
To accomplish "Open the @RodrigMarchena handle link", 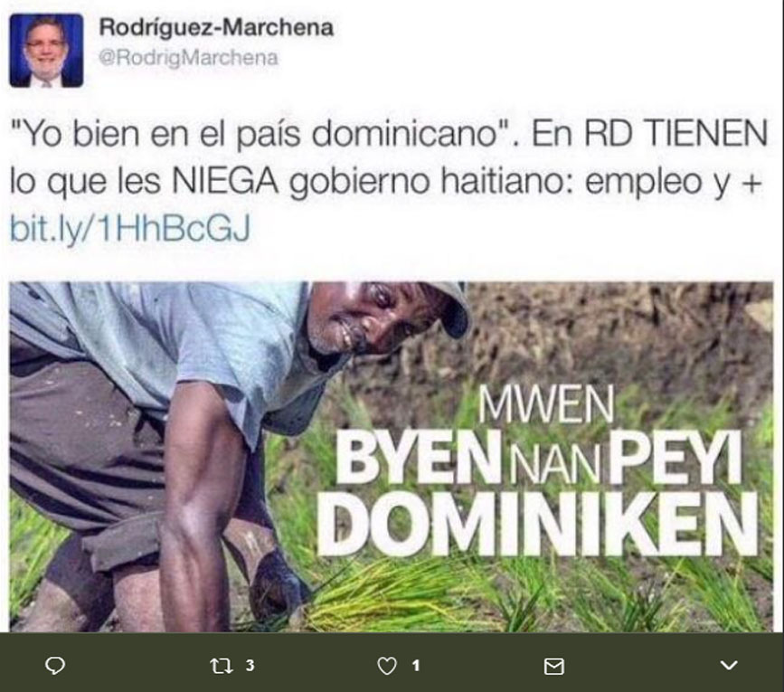I will point(188,58).
